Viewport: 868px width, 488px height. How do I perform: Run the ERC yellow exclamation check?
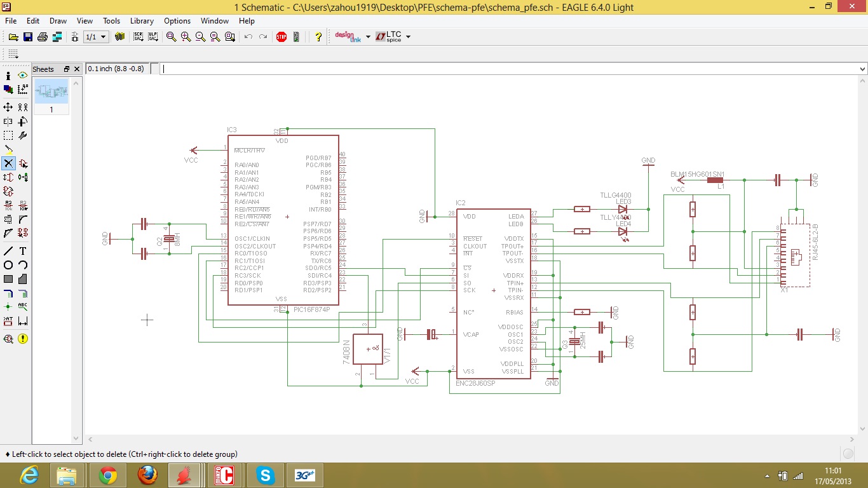(x=23, y=339)
